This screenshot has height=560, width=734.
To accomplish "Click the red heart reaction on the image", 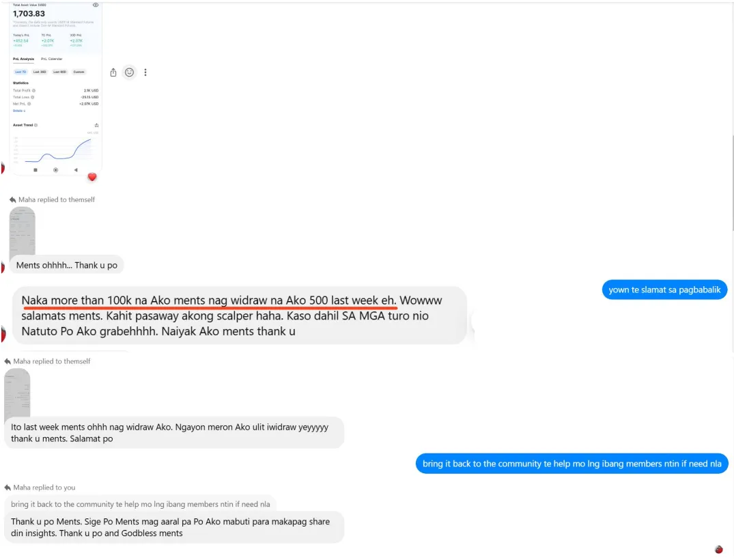I will [92, 177].
